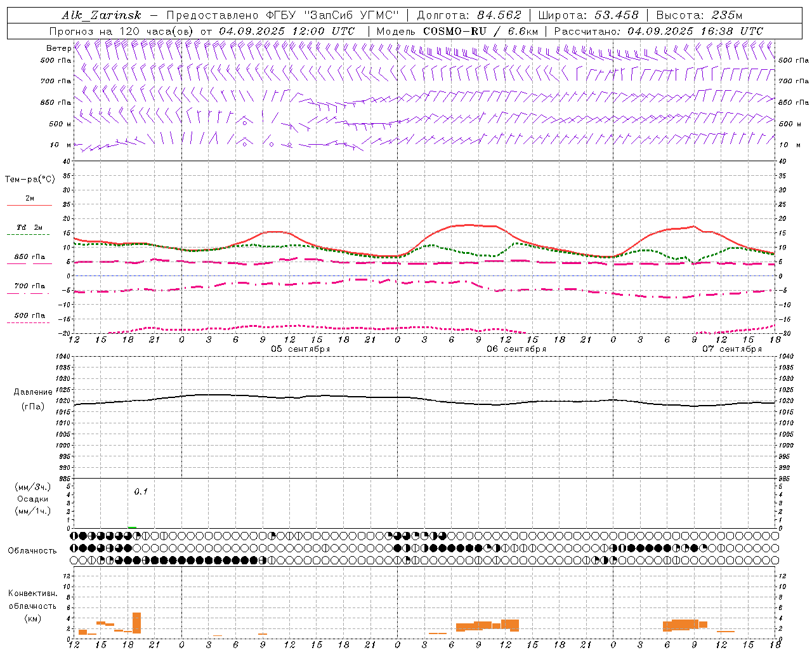Click the Ветер wind panel label
This screenshot has width=812, height=650.
pyautogui.click(x=58, y=48)
